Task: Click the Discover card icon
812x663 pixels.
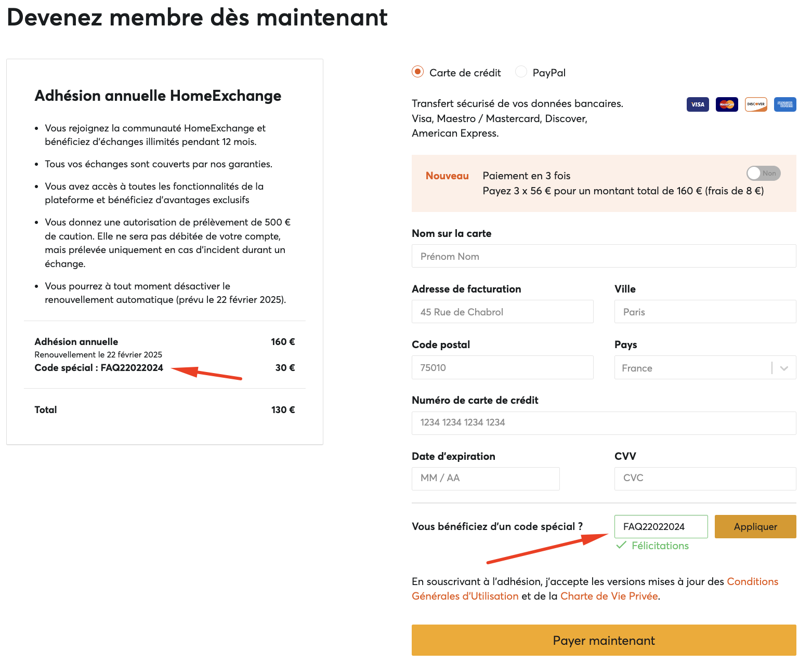Action: click(756, 104)
